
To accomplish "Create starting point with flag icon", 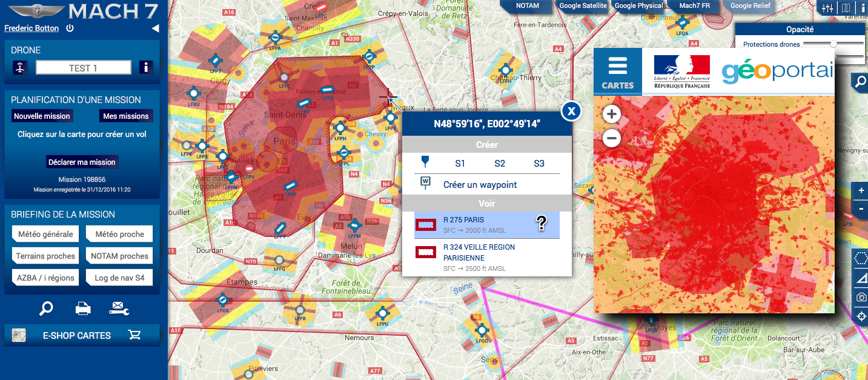I will [425, 162].
